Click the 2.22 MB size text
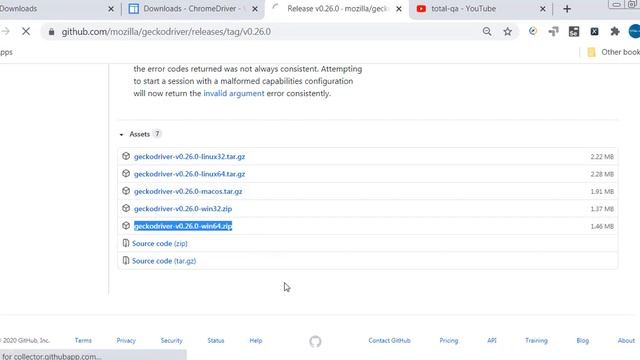 602,157
